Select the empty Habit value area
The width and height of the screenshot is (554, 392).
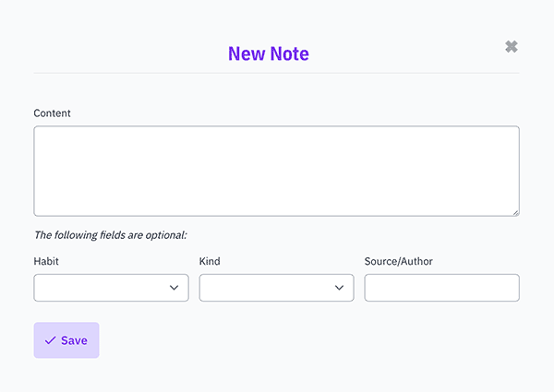[101, 288]
